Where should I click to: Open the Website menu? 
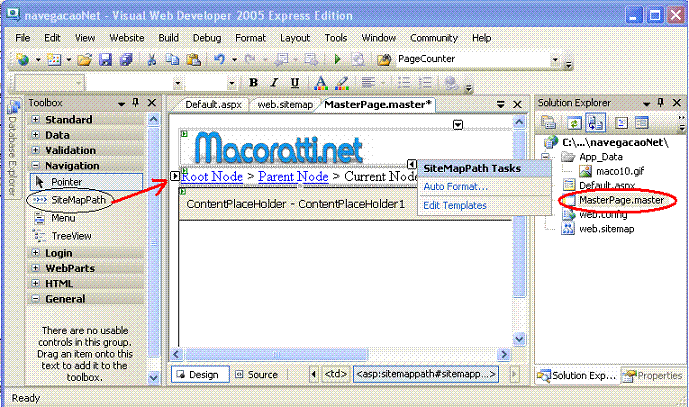point(127,38)
